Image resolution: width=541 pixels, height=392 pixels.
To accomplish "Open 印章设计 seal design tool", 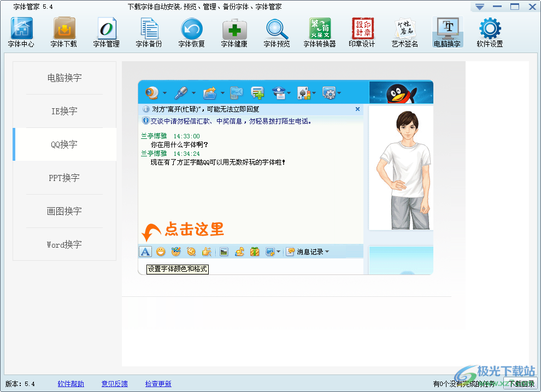I will tap(362, 32).
